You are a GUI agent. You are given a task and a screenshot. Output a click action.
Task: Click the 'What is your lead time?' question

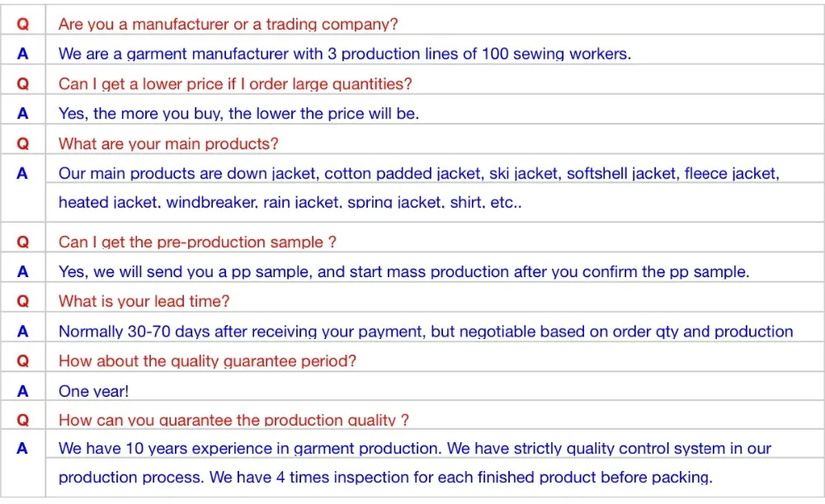[x=144, y=301]
